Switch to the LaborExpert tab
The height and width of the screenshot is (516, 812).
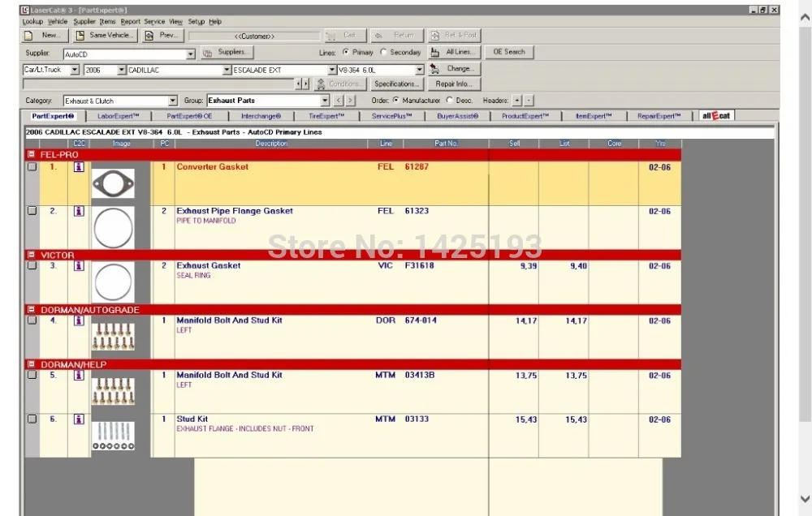coord(118,116)
